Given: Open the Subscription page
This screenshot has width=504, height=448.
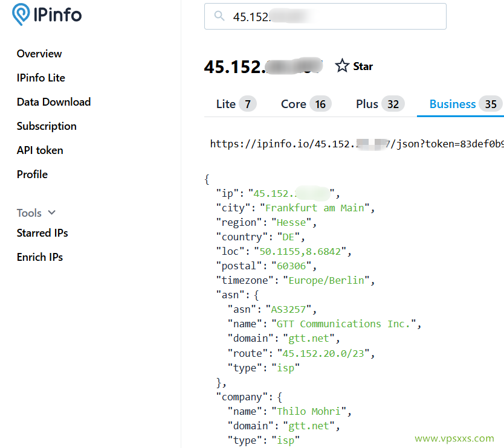Looking at the screenshot, I should click(47, 126).
